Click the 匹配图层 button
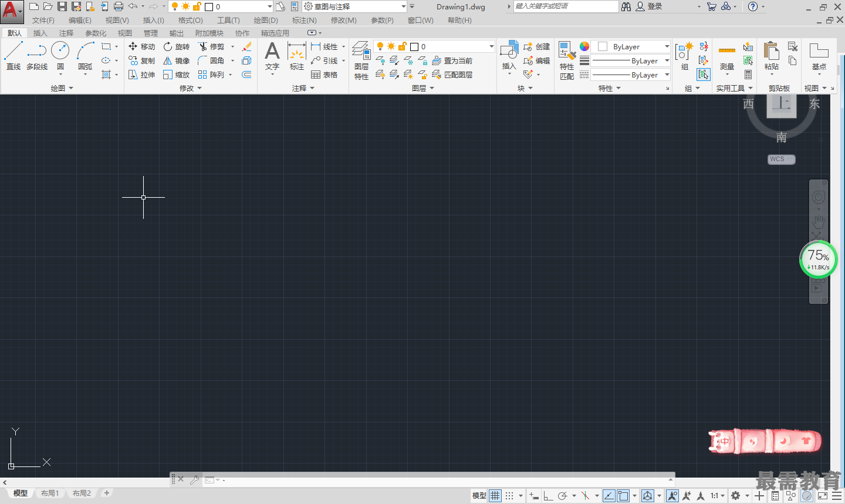The height and width of the screenshot is (504, 845). (452, 75)
